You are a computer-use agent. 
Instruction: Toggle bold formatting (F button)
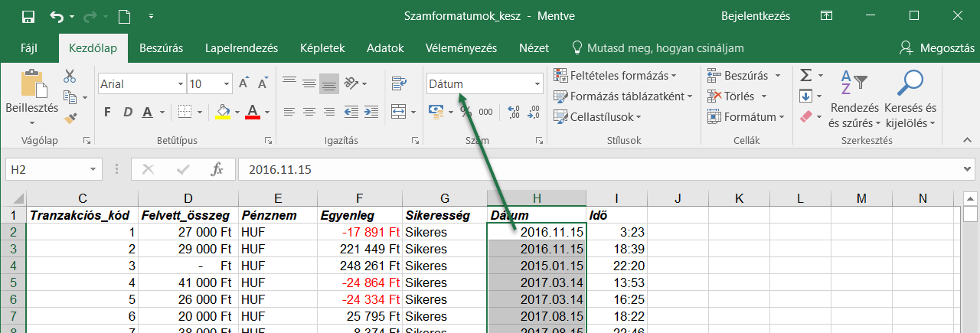pyautogui.click(x=107, y=112)
